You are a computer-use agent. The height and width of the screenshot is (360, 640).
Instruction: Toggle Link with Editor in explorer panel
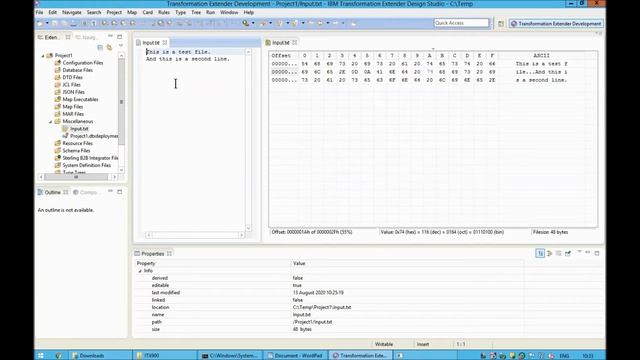(x=109, y=47)
